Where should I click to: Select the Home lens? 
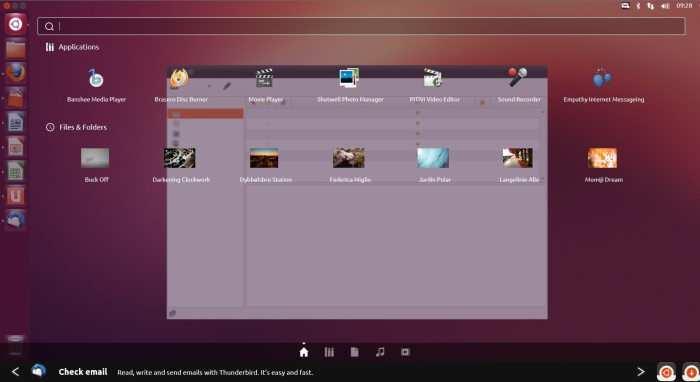click(304, 352)
